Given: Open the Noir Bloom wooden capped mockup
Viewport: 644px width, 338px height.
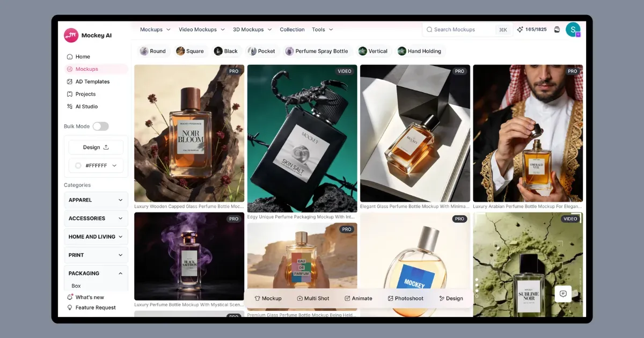Looking at the screenshot, I should [189, 133].
